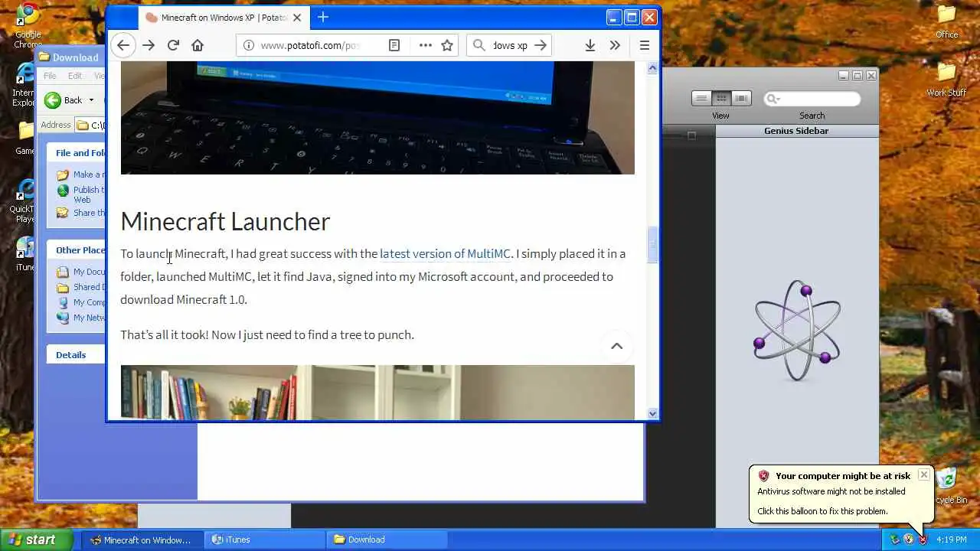The width and height of the screenshot is (980, 551).
Task: Open the Office desktop folder
Action: pyautogui.click(x=947, y=21)
